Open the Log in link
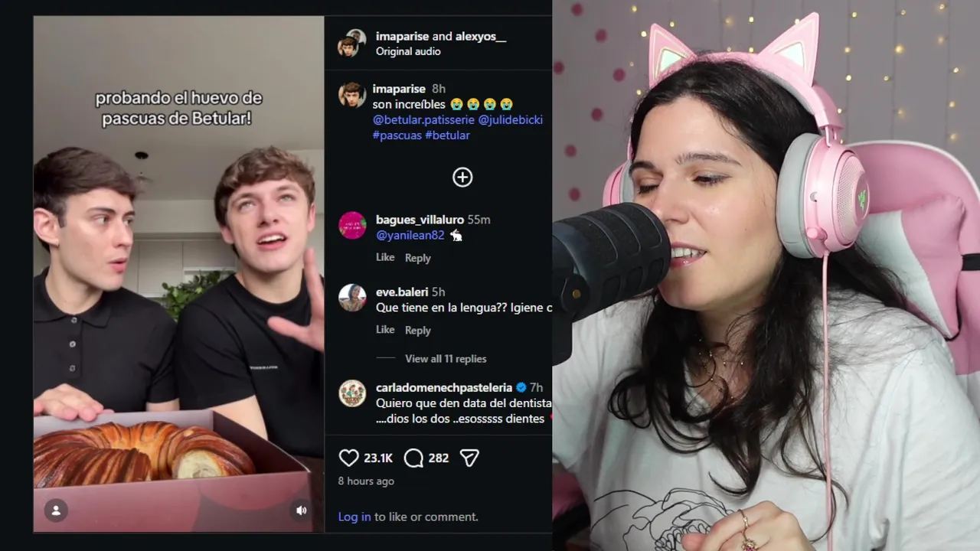Viewport: 980px width, 551px height. (354, 517)
